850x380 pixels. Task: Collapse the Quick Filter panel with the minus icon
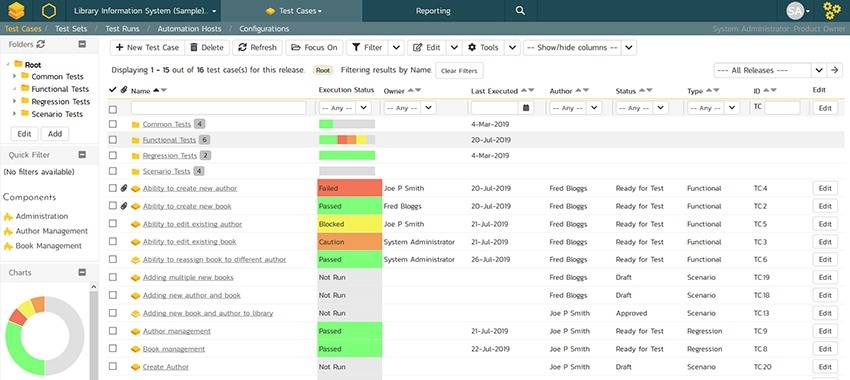[82, 154]
